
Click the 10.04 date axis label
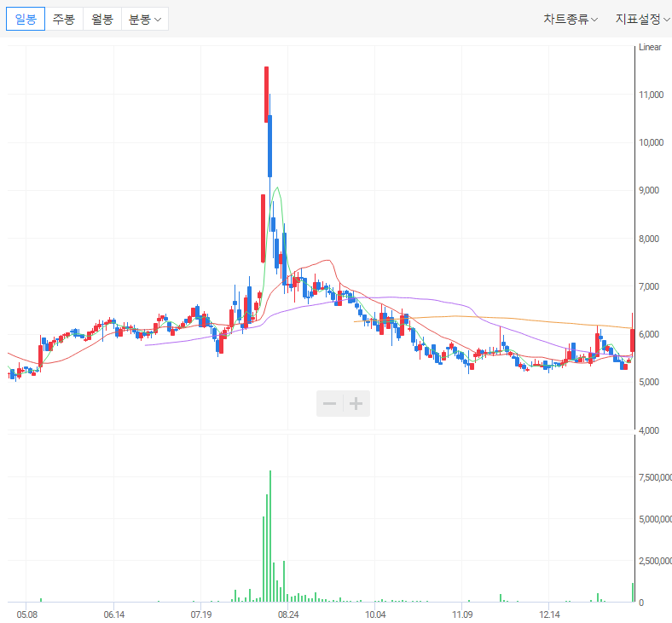(x=375, y=614)
